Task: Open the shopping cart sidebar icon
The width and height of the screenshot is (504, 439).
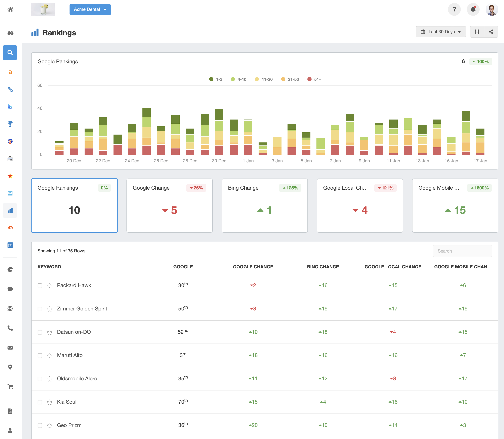Action: click(x=10, y=387)
